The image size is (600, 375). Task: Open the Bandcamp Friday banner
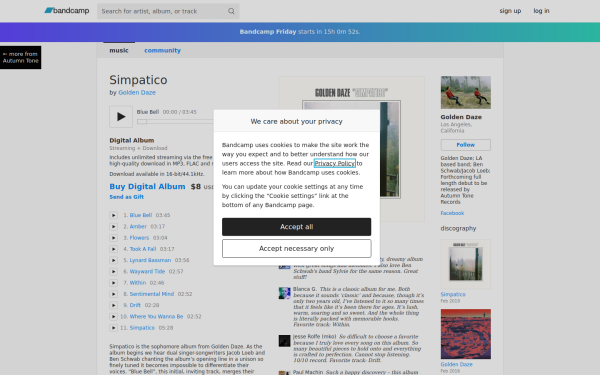[x=300, y=32]
